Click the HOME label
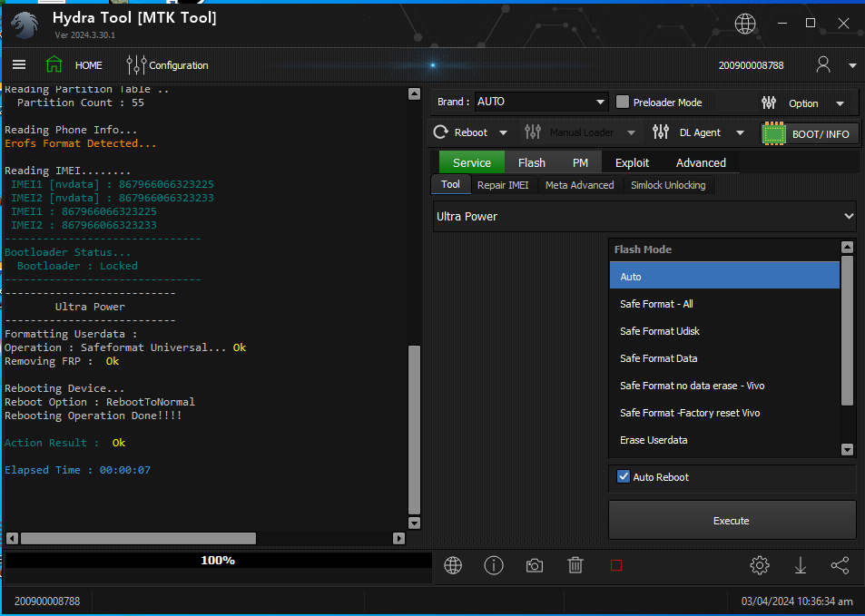Screen dimensions: 865x616 (89, 65)
